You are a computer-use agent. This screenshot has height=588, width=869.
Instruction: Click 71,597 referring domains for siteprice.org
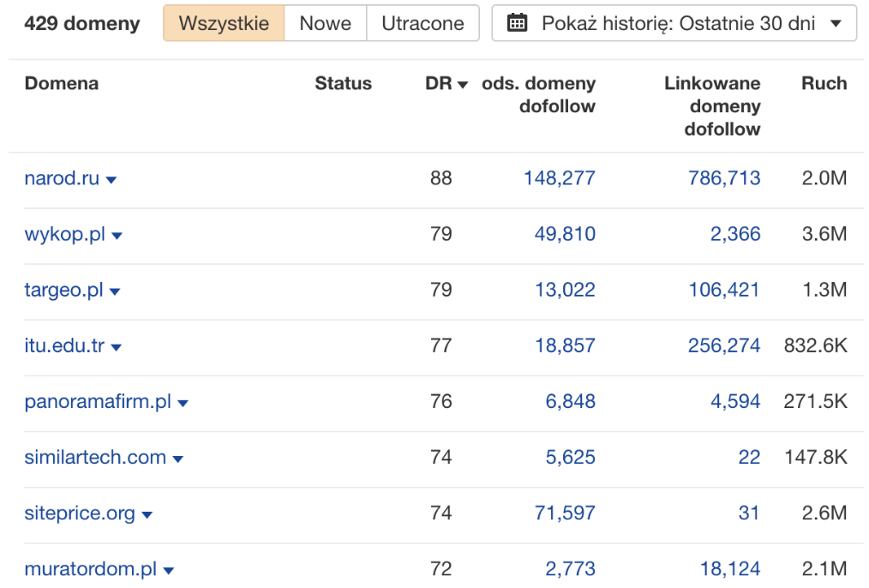click(565, 513)
